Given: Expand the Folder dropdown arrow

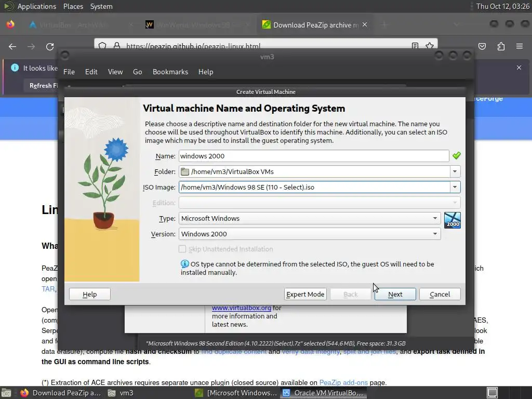Looking at the screenshot, I should [455, 171].
